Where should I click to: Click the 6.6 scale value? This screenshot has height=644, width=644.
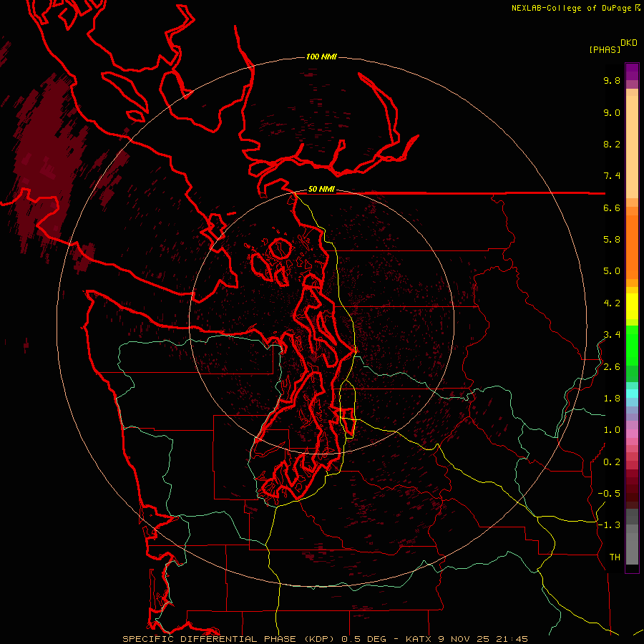tap(612, 208)
